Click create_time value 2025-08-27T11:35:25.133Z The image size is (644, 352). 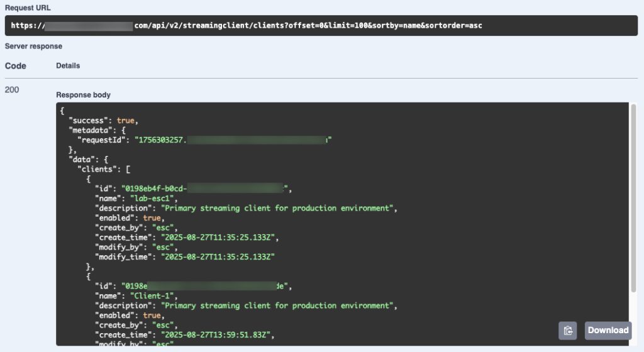218,238
